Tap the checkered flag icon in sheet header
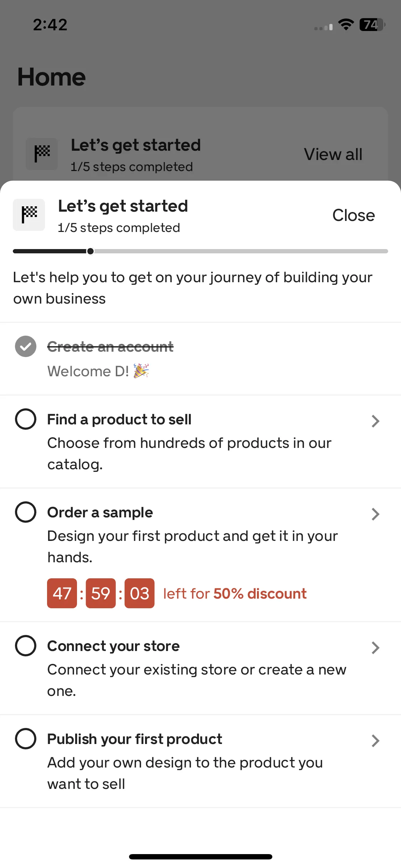 point(29,215)
